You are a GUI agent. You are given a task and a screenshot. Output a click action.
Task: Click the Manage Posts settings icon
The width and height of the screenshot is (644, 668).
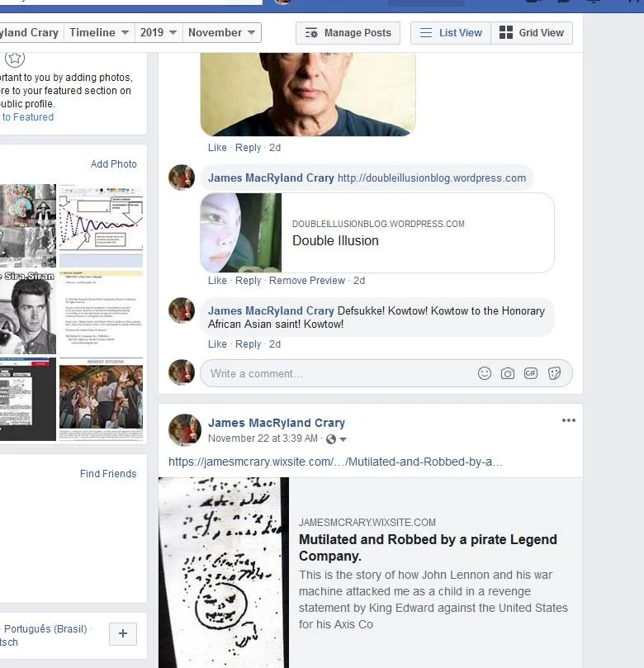coord(311,33)
